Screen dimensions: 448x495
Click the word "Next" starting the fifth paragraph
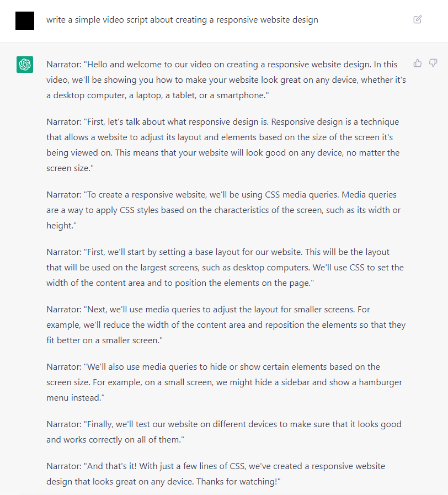96,309
